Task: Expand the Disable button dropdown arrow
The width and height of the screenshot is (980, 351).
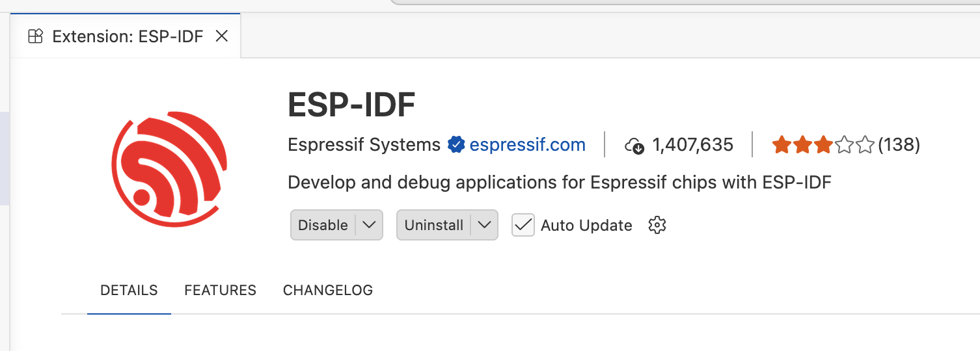Action: (x=369, y=226)
